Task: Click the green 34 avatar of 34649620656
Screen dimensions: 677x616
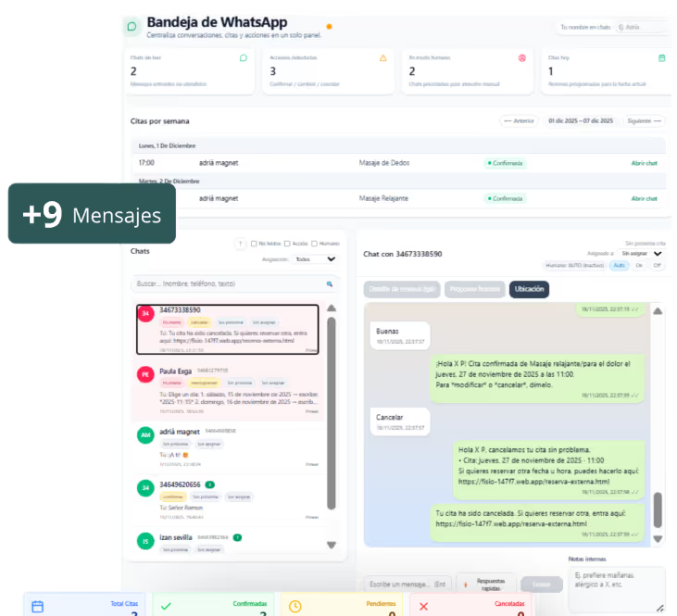Action: pos(145,487)
